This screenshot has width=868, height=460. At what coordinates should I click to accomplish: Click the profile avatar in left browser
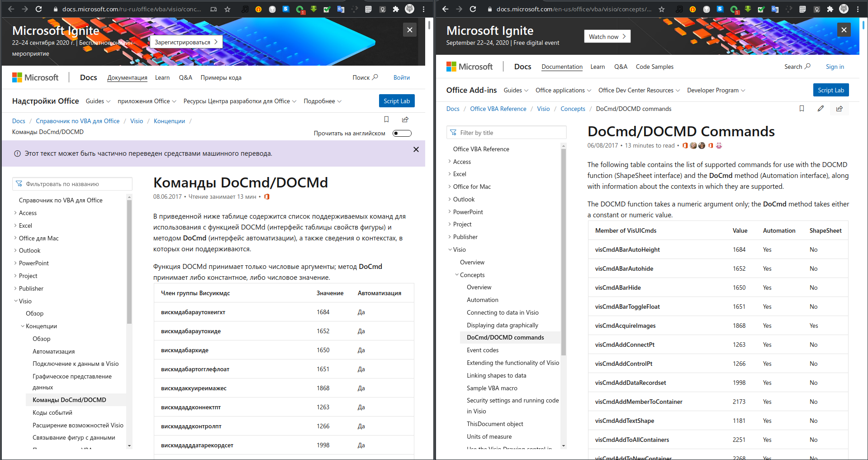coord(409,9)
